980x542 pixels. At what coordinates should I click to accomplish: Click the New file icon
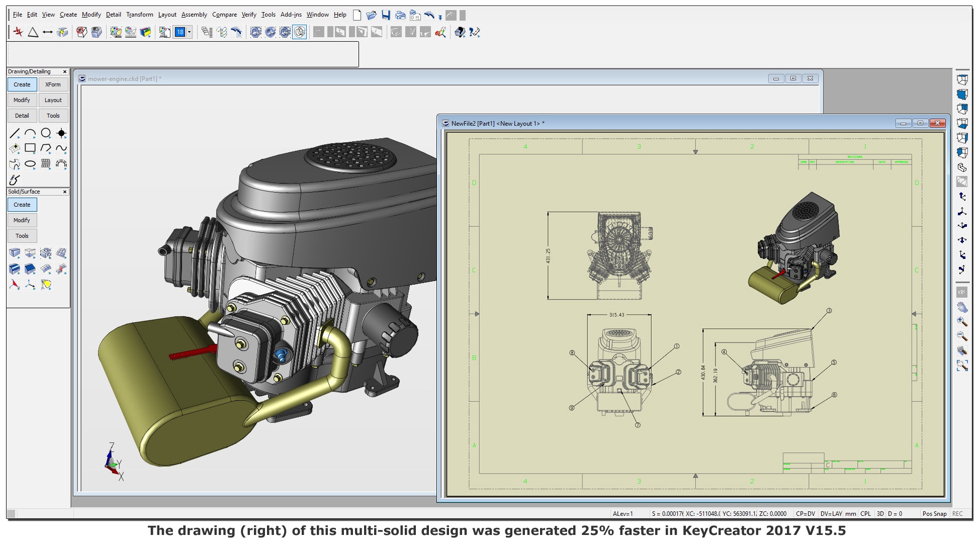point(357,15)
